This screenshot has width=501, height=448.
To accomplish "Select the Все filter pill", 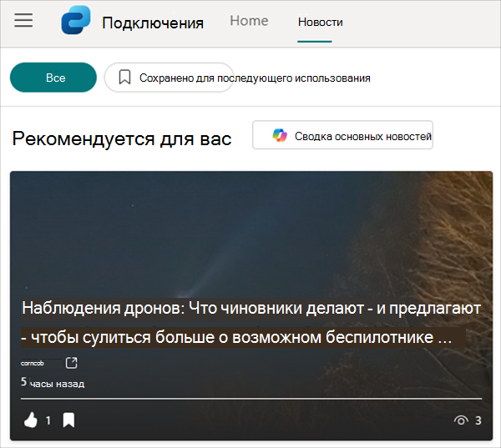I will point(53,78).
